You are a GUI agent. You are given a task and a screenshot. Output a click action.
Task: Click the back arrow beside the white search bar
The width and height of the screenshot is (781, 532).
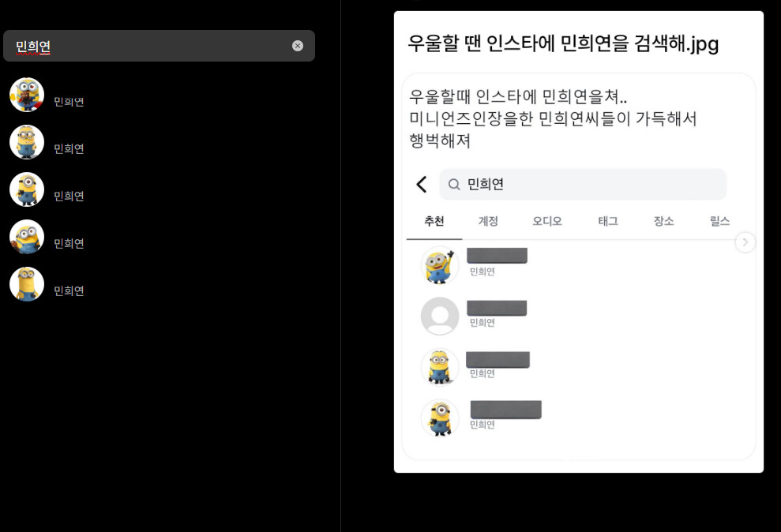422,184
